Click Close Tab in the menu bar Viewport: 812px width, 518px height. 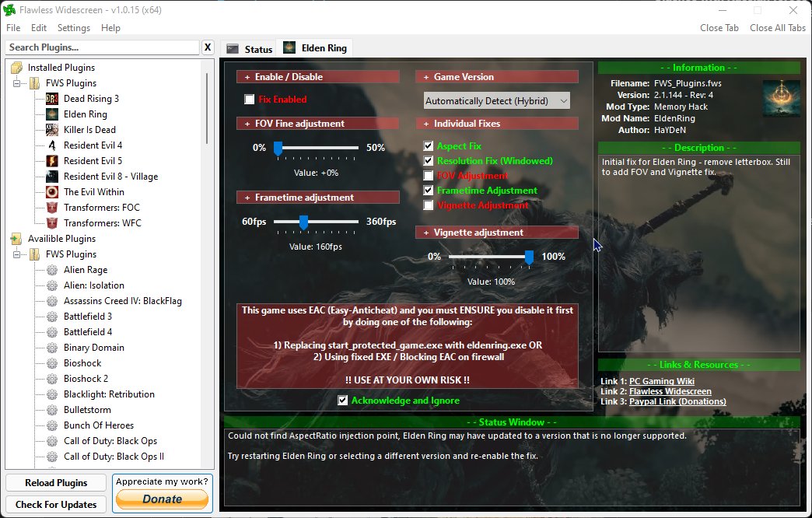pyautogui.click(x=719, y=28)
